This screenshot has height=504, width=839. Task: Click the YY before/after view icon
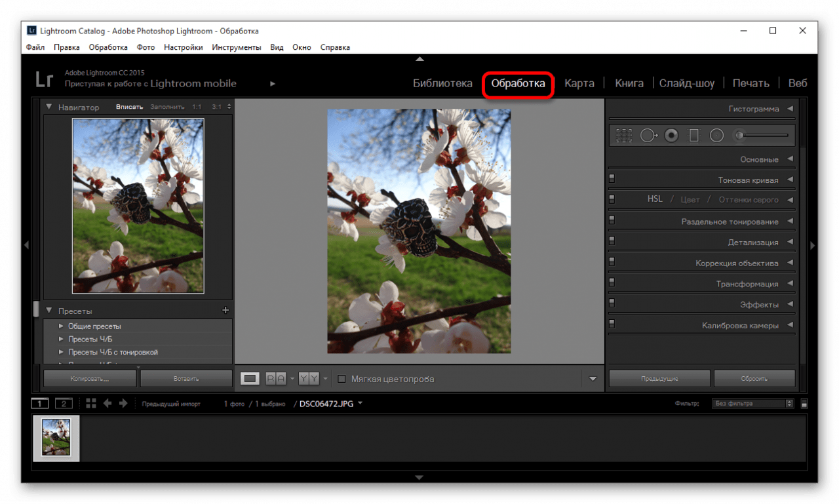click(x=309, y=378)
